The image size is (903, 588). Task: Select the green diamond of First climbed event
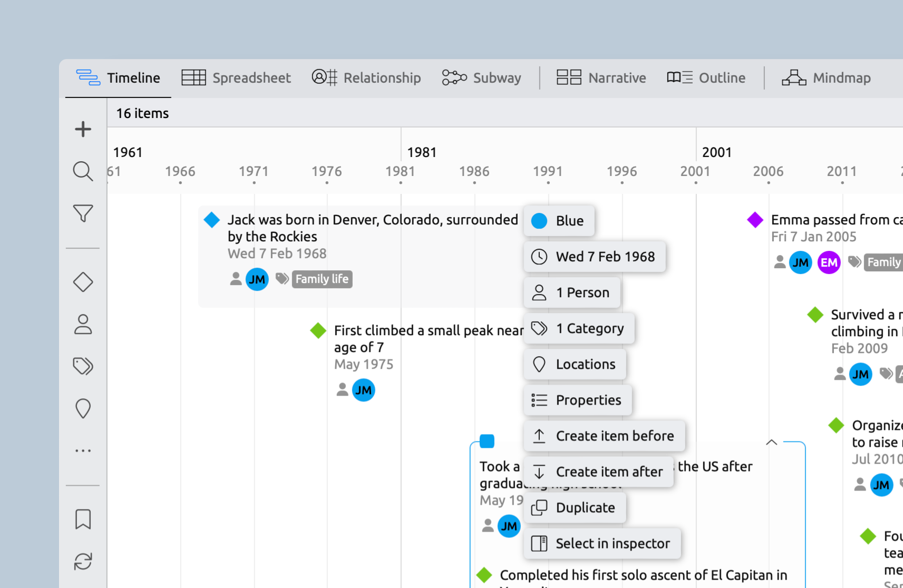(318, 330)
